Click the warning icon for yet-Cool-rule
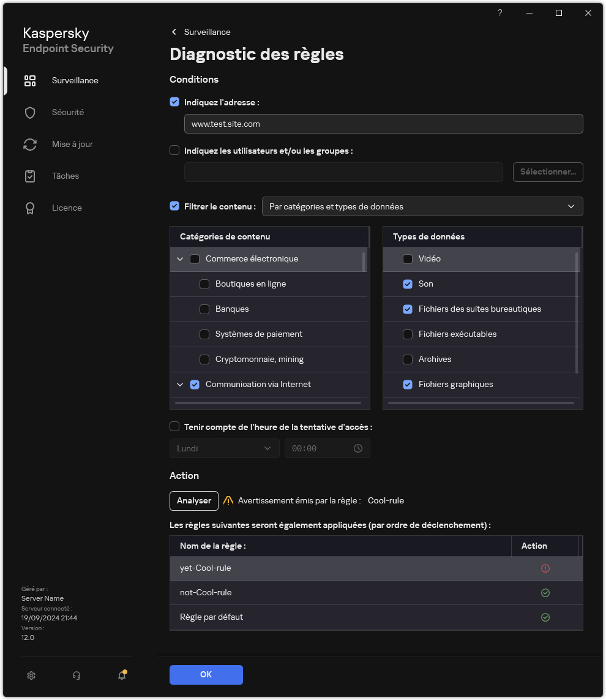 click(x=545, y=568)
